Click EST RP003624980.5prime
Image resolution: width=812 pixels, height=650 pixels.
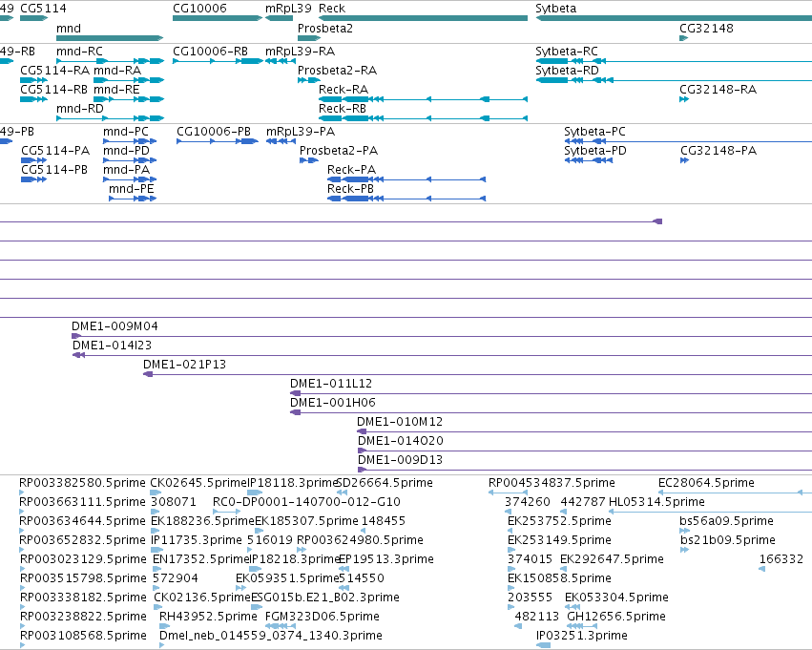[x=360, y=541]
